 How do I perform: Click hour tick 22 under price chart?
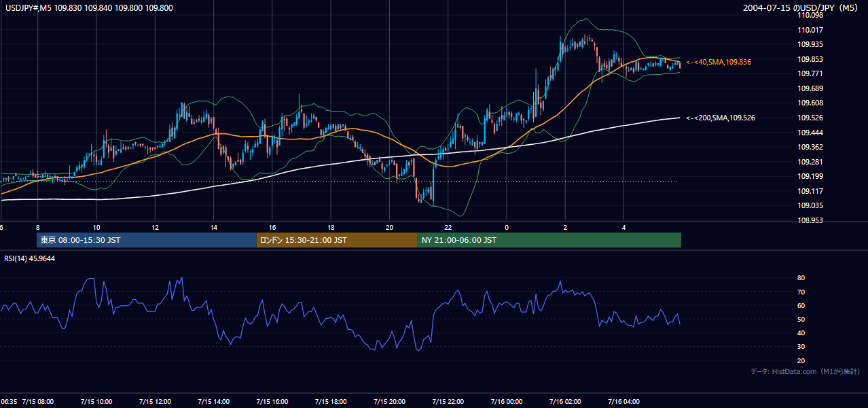[x=448, y=227]
